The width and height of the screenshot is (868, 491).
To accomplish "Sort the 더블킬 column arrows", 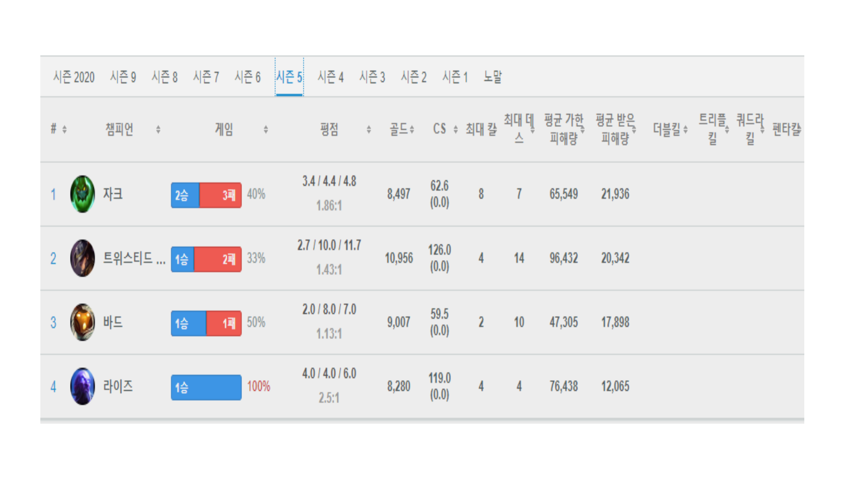I will coord(686,130).
